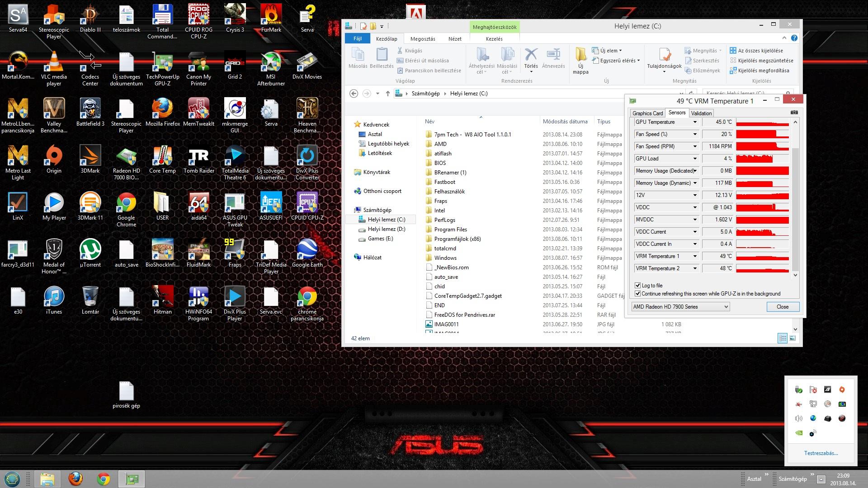This screenshot has width=868, height=488.
Task: Select Helyi lemez (D:) in navigation pane
Action: click(386, 229)
